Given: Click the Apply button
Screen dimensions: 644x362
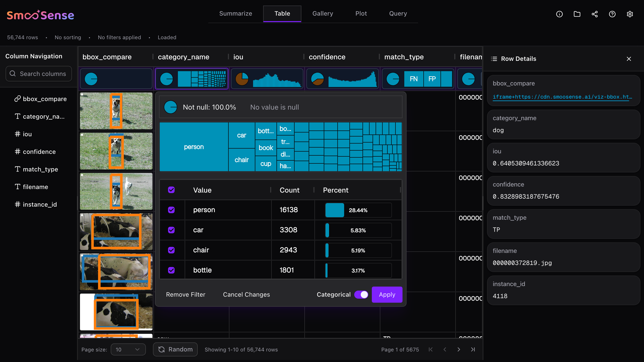Looking at the screenshot, I should point(387,295).
